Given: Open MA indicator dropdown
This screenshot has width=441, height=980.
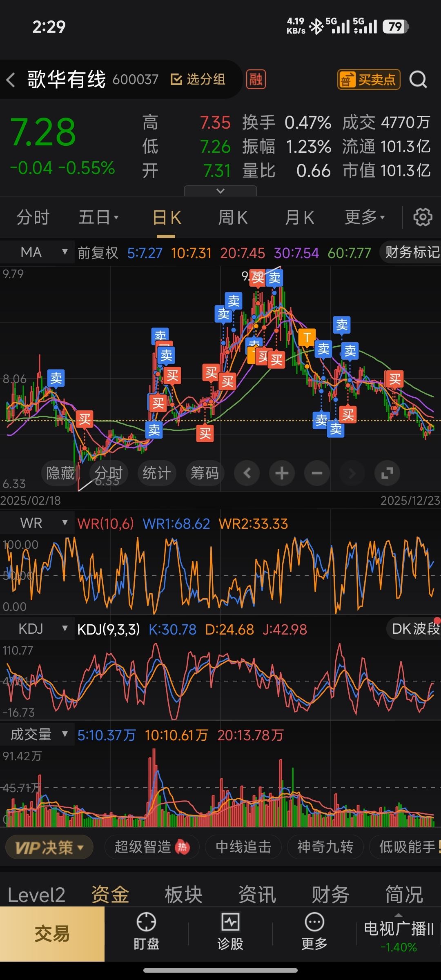Looking at the screenshot, I should tap(37, 252).
